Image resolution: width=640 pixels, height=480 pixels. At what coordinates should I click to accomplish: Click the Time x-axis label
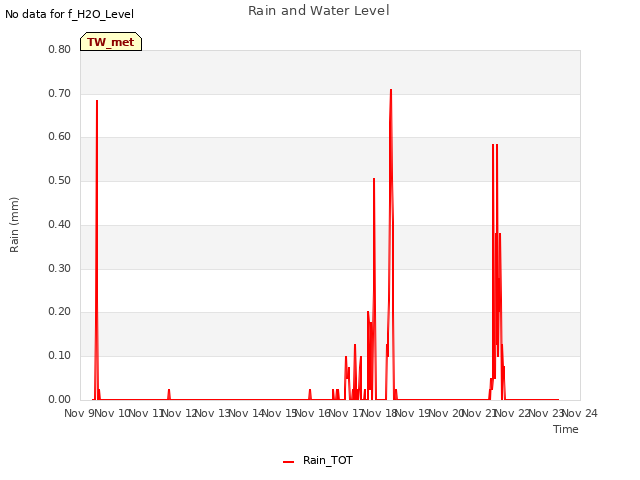(x=566, y=429)
